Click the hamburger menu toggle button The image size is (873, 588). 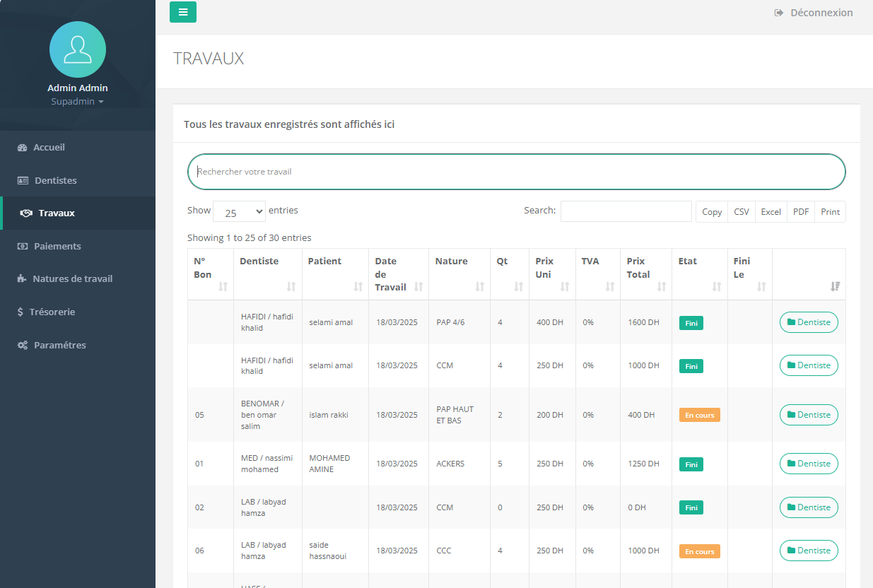tap(183, 12)
